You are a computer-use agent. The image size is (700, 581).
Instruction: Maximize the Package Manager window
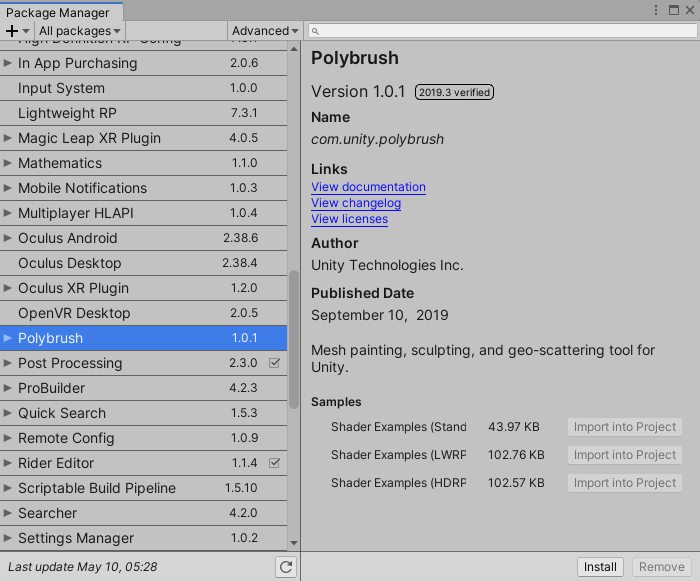pyautogui.click(x=674, y=10)
